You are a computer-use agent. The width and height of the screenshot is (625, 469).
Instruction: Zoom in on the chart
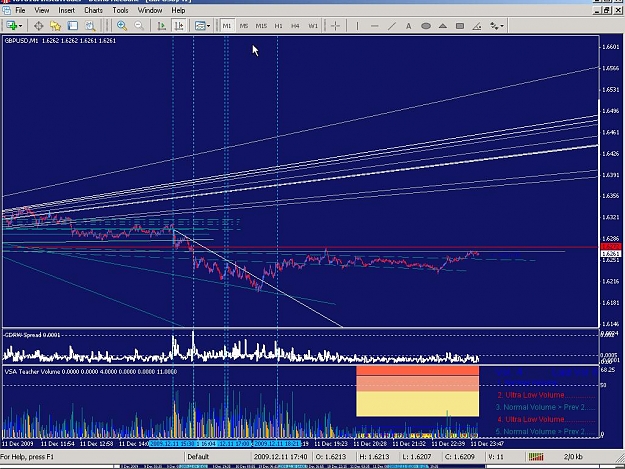click(122, 26)
